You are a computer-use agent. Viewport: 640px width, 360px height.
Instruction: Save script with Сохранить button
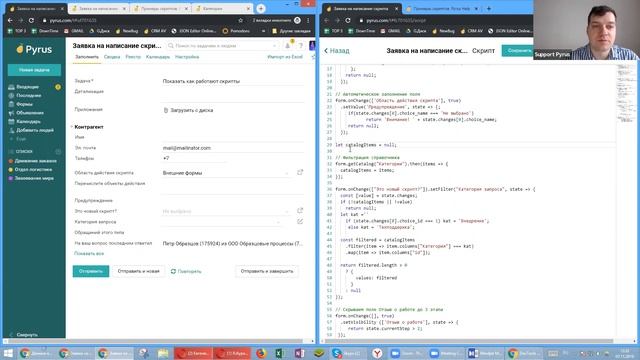(x=518, y=51)
